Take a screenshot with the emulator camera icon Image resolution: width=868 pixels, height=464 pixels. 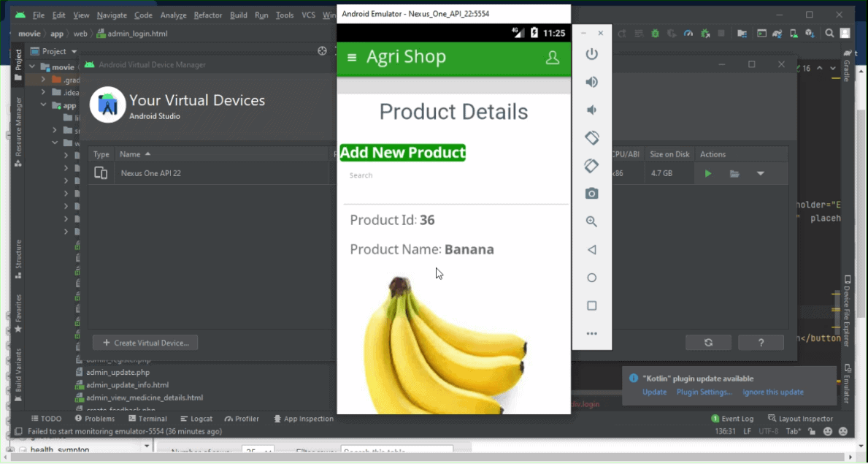pos(591,193)
